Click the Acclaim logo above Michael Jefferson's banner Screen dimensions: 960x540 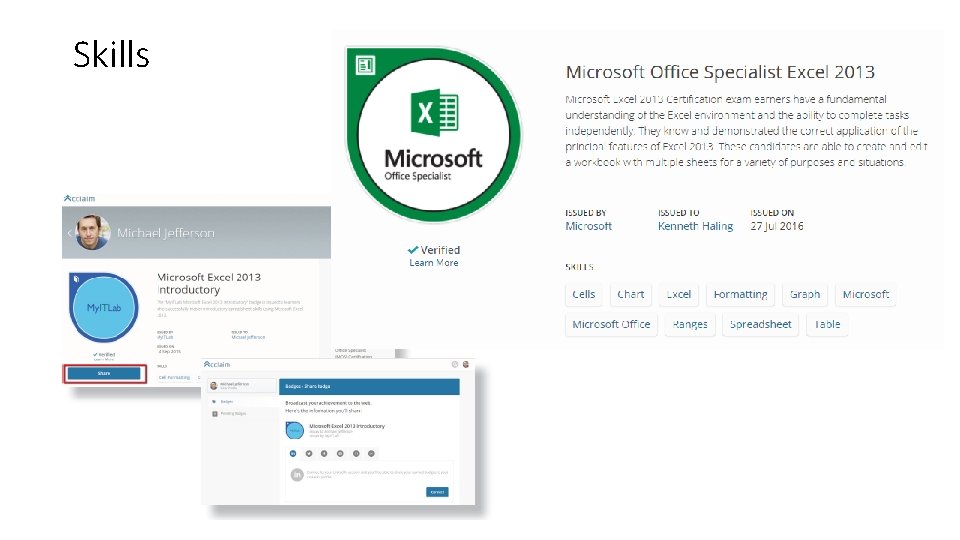pyautogui.click(x=80, y=198)
